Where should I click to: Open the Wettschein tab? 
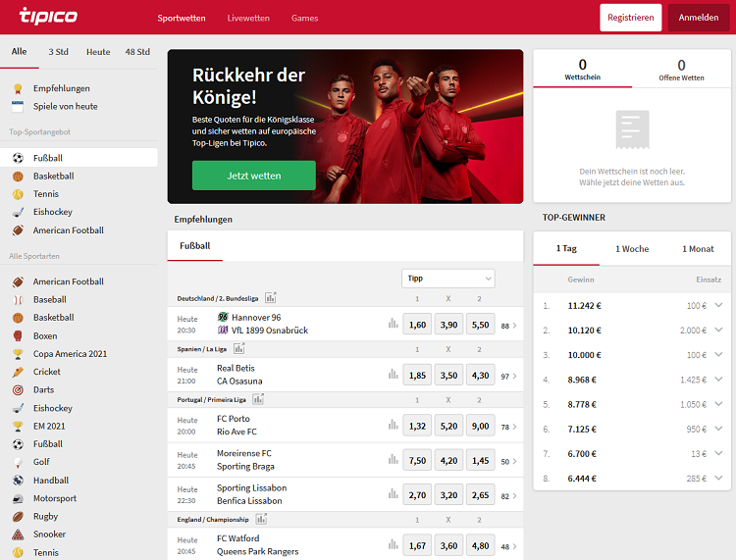[x=583, y=69]
